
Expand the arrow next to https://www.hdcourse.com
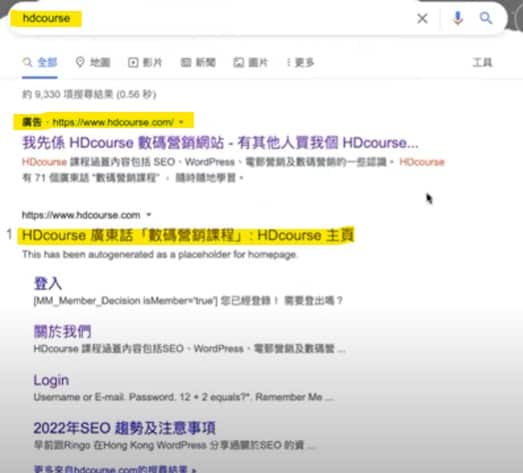coord(149,215)
